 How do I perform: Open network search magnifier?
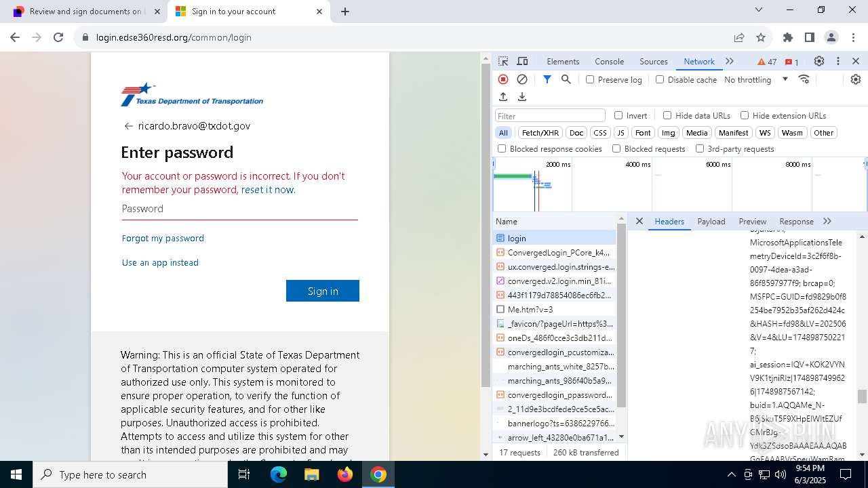coord(566,79)
